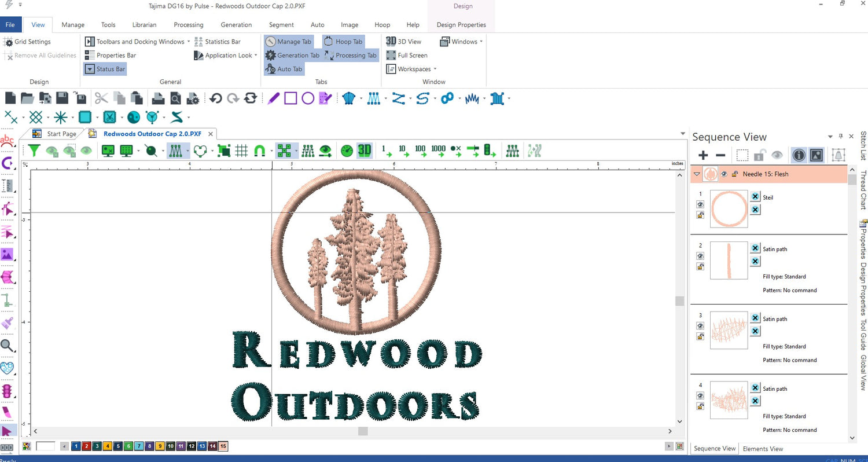Click the Grid Settings button

27,42
